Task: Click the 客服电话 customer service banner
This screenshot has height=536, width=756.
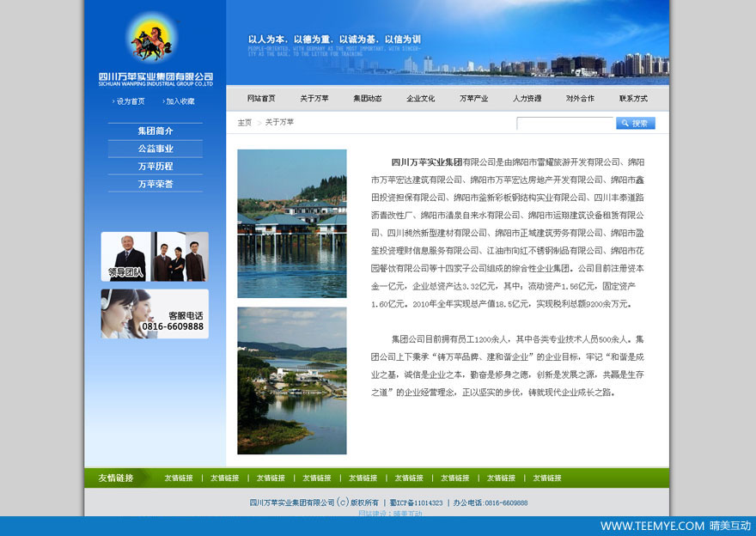Action: (x=155, y=314)
